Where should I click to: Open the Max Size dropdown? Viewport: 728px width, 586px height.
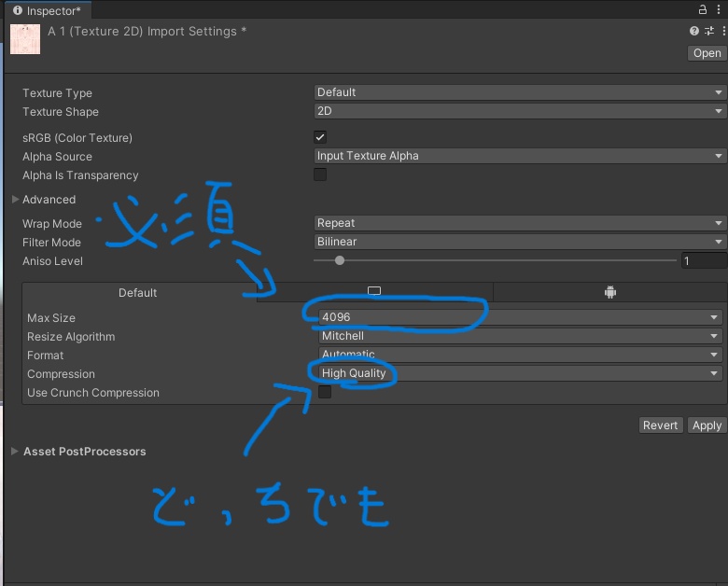(520, 317)
